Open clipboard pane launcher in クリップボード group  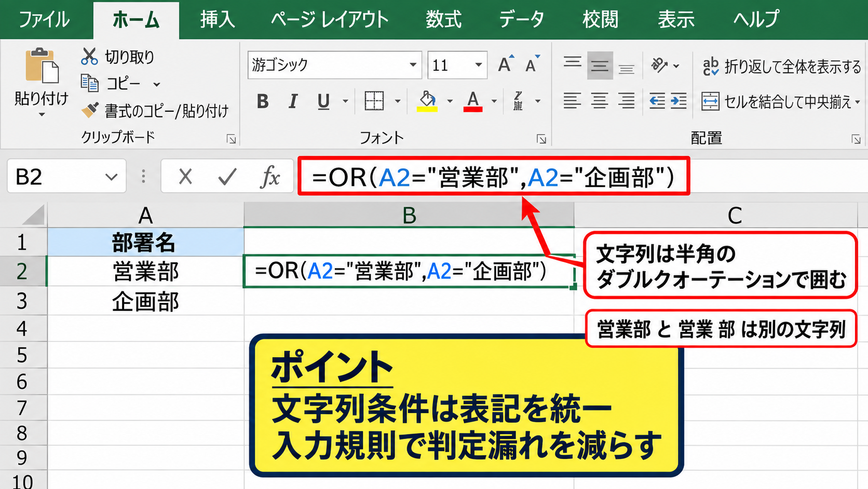[231, 139]
